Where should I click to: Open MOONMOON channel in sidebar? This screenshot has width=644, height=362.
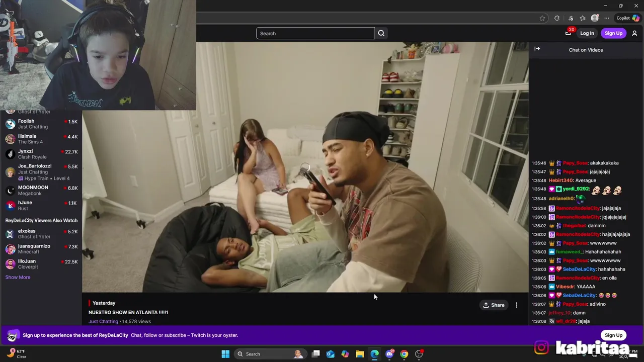[41, 190]
